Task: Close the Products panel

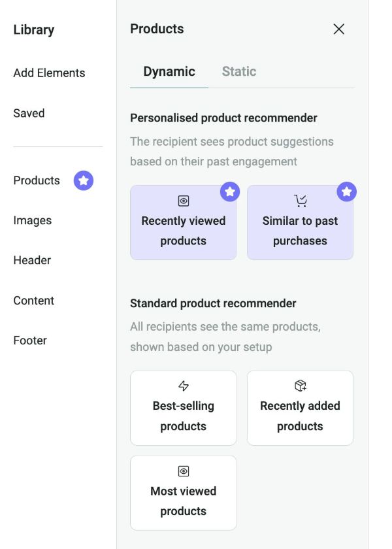Action: click(x=339, y=29)
